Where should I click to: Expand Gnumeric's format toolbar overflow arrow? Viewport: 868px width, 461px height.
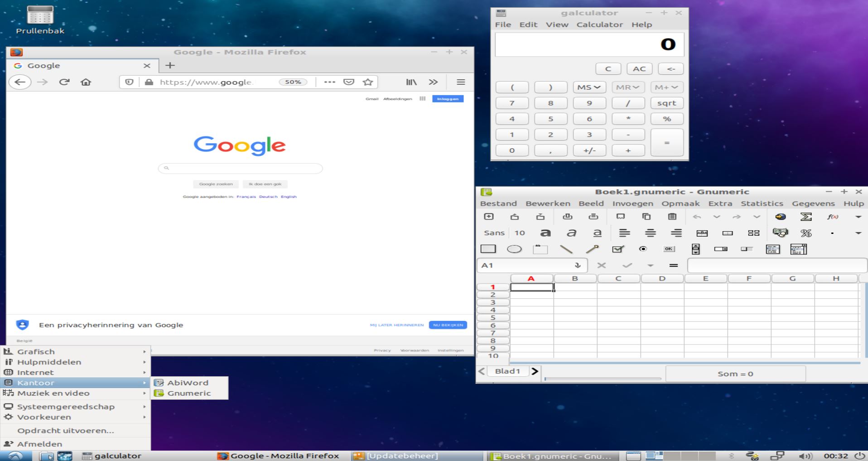coord(858,233)
